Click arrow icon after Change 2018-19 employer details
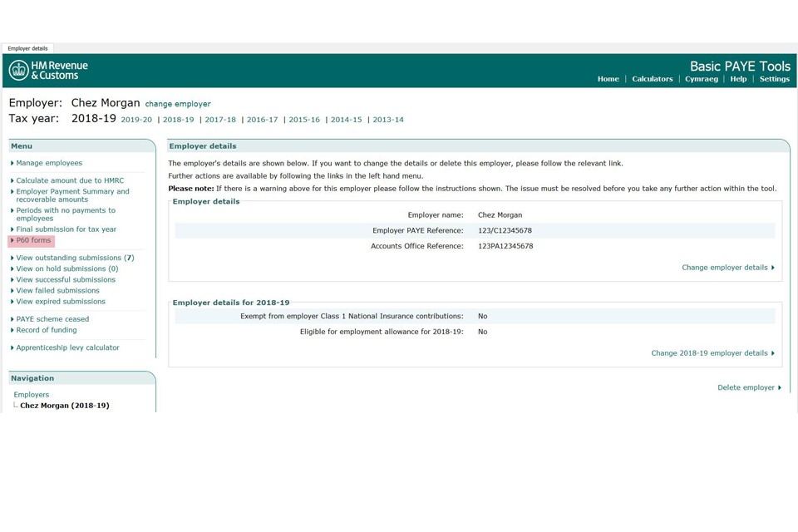 tap(772, 353)
